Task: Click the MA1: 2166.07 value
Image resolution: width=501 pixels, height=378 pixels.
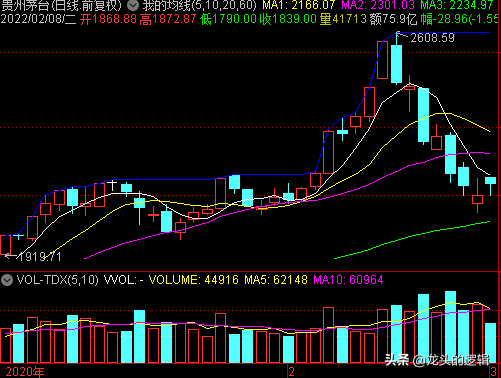Action: click(299, 5)
